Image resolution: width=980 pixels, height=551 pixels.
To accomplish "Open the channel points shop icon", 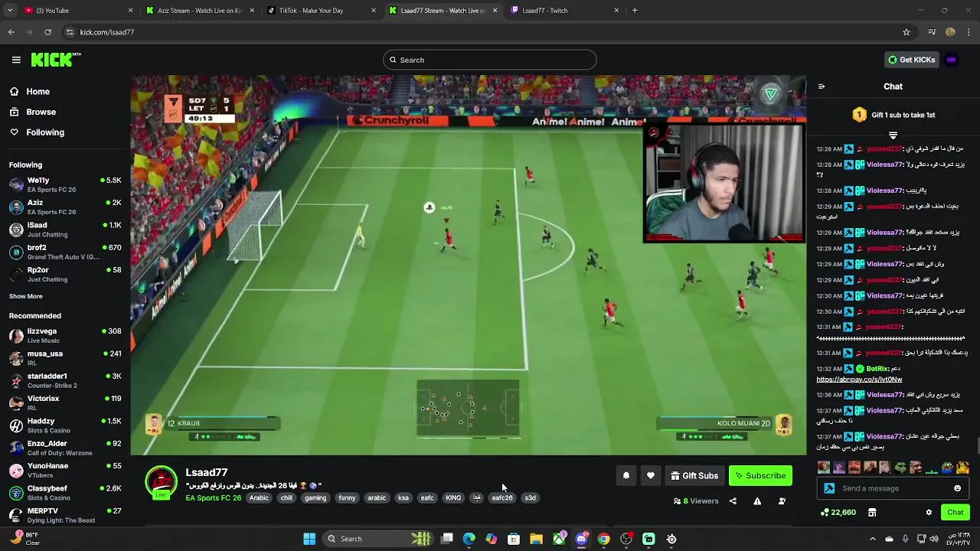I will (x=872, y=512).
